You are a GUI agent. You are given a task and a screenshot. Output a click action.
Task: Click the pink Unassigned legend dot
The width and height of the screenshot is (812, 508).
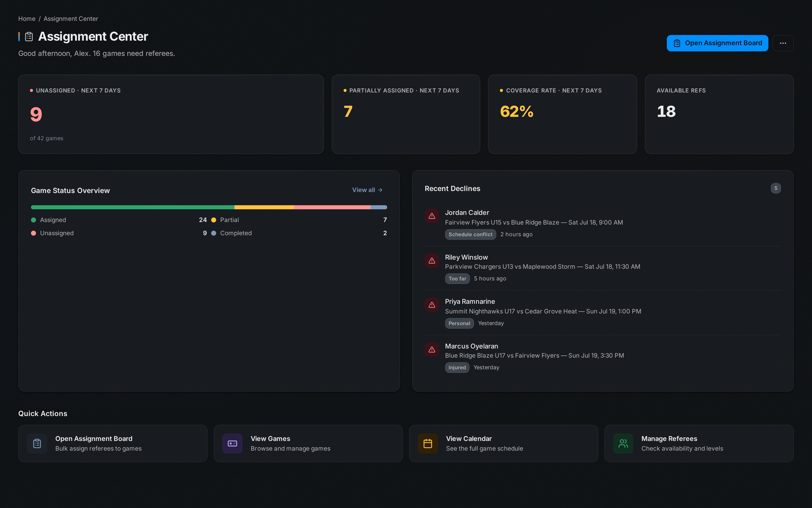[33, 233]
